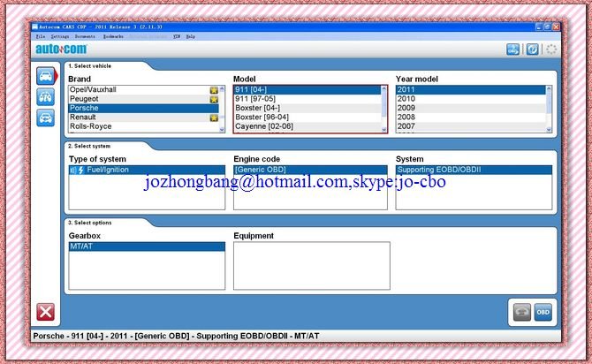
Task: Select the car vehicle type icon
Action: tap(45, 76)
